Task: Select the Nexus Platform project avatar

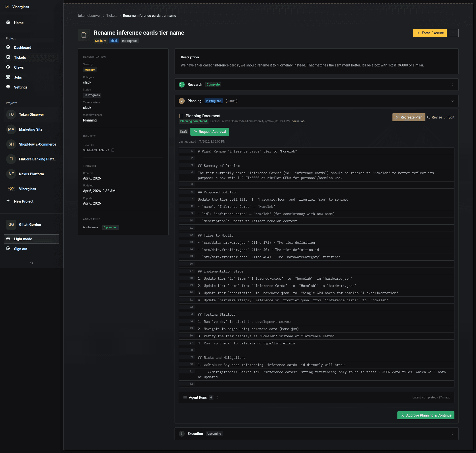Action: tap(11, 174)
